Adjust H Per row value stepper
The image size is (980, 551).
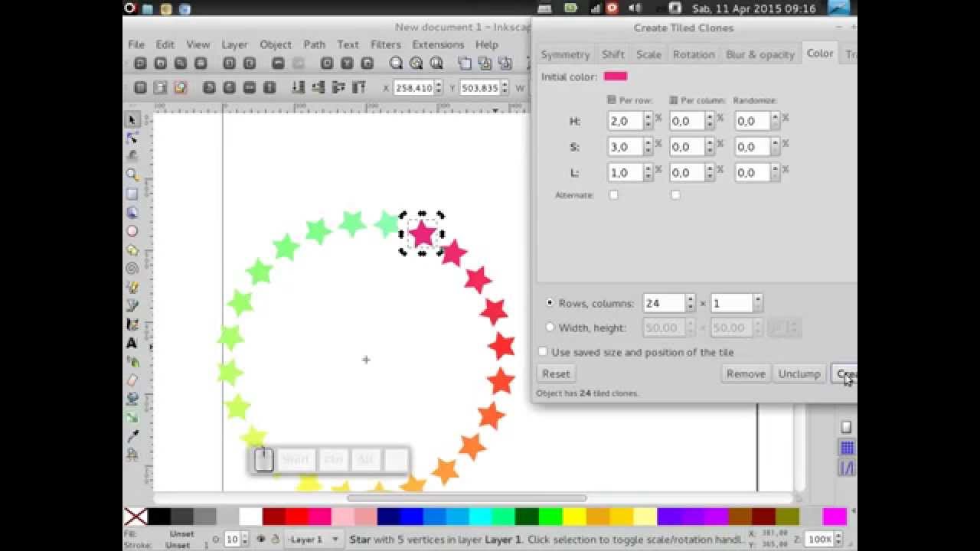click(x=648, y=121)
